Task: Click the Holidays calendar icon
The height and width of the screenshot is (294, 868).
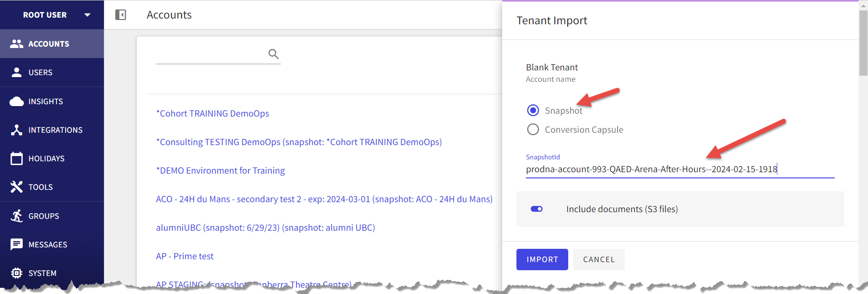Action: [17, 158]
